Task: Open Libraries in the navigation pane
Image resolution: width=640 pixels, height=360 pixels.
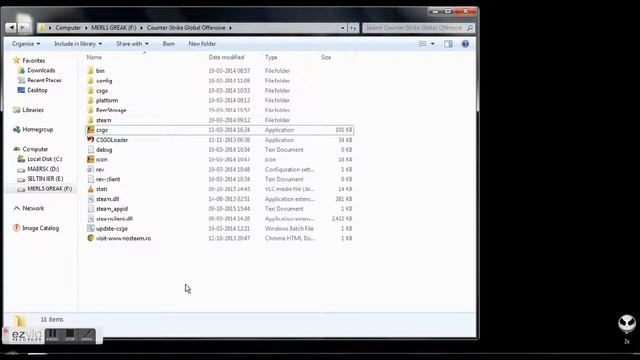Action: tap(33, 110)
